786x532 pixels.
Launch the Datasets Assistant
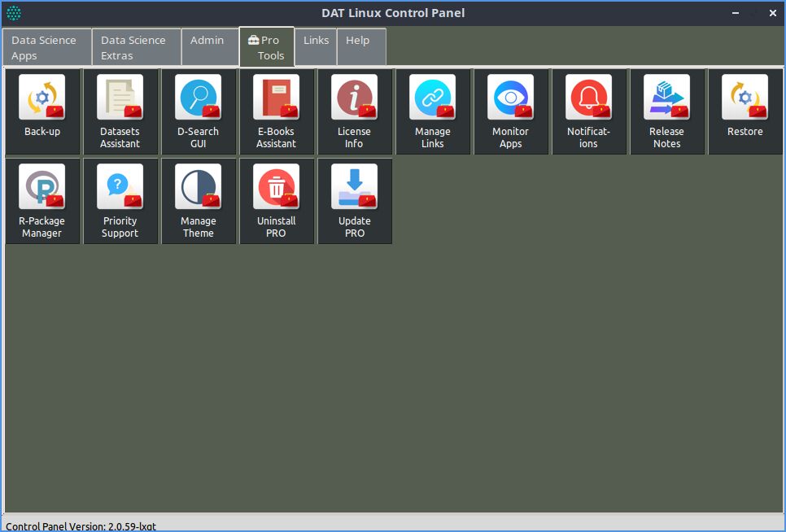pos(120,111)
